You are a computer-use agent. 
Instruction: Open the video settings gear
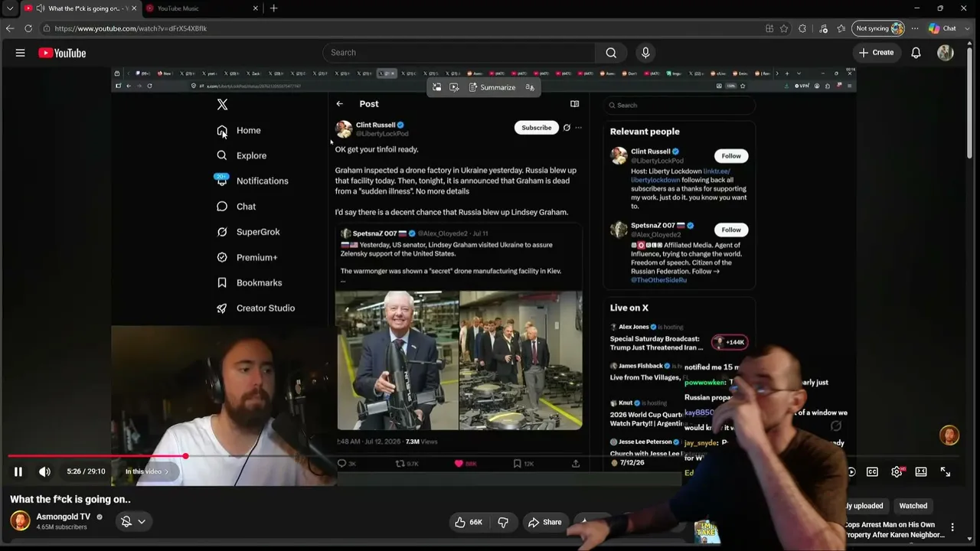tap(897, 472)
